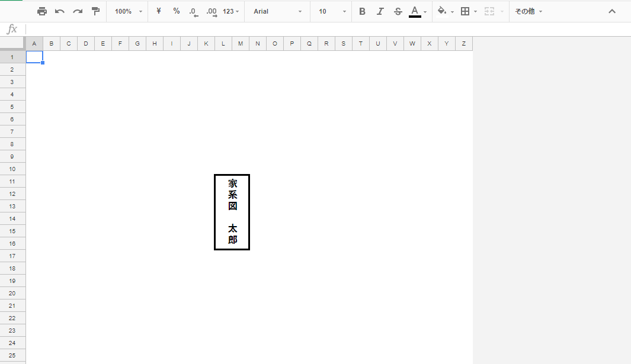Increase decimal places
This screenshot has height=364, width=631.
212,11
